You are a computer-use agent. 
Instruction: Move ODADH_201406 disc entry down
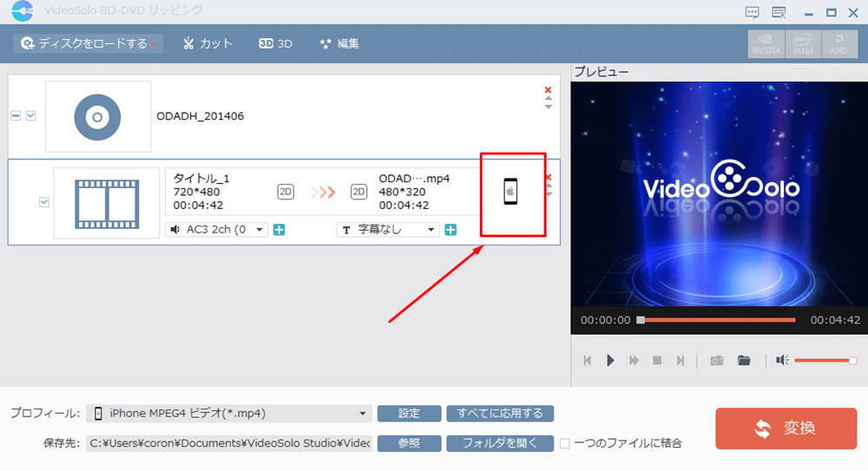pos(548,107)
